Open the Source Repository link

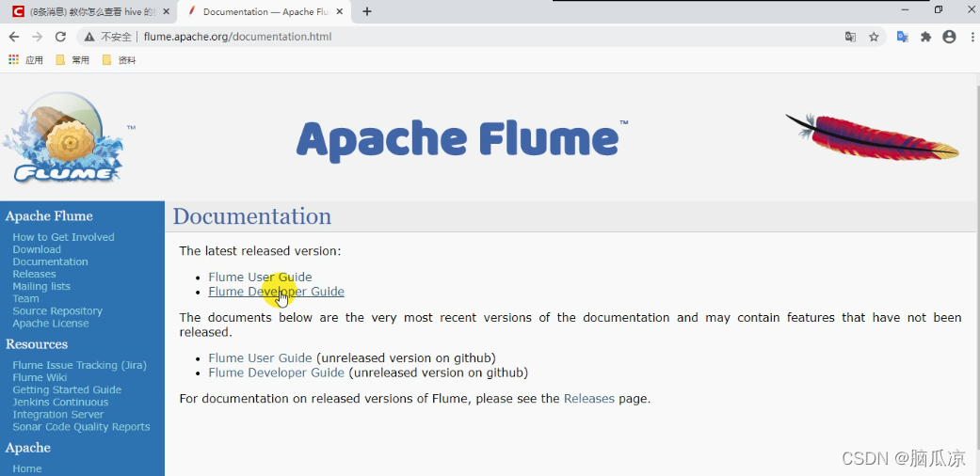pyautogui.click(x=57, y=311)
